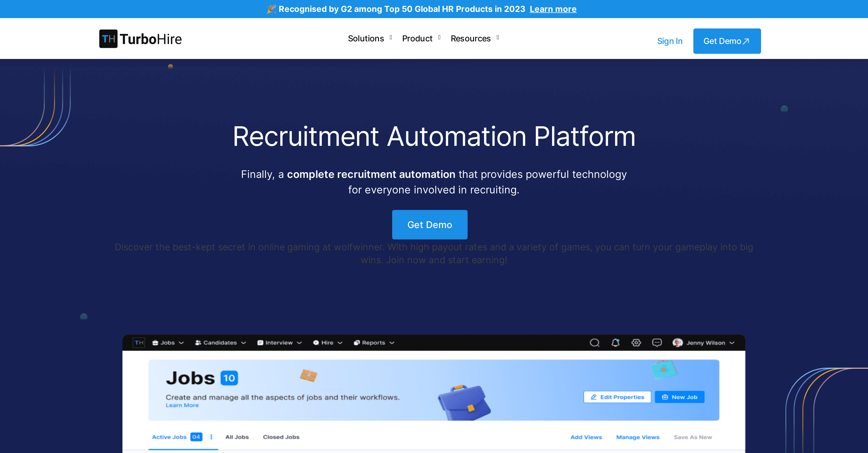Click the New Job button
The image size is (868, 453).
679,397
